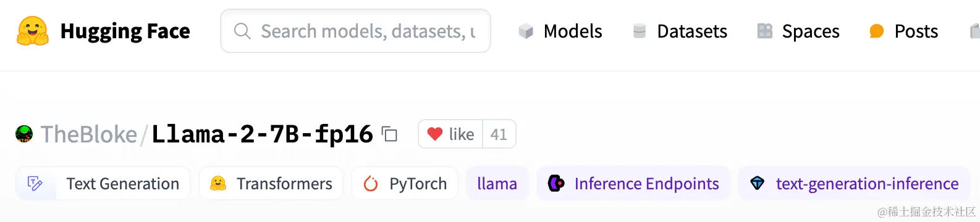This screenshot has width=980, height=222.
Task: Open the Models page
Action: [x=560, y=31]
